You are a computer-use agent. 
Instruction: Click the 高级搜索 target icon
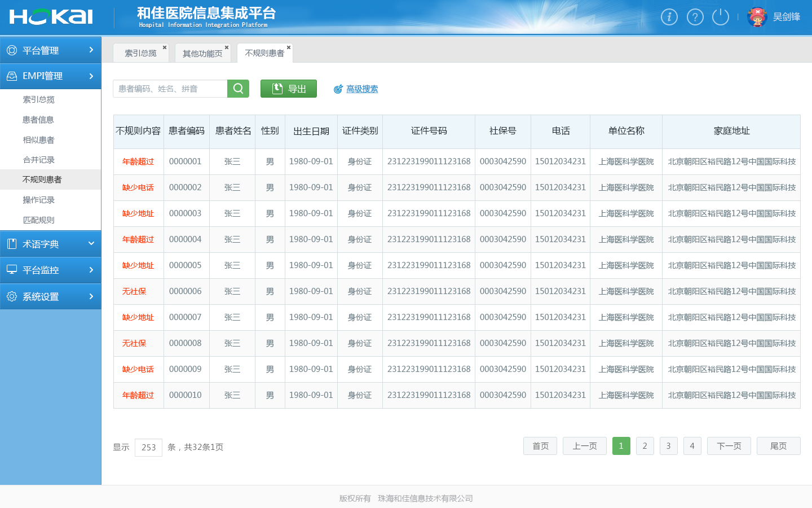pyautogui.click(x=338, y=89)
